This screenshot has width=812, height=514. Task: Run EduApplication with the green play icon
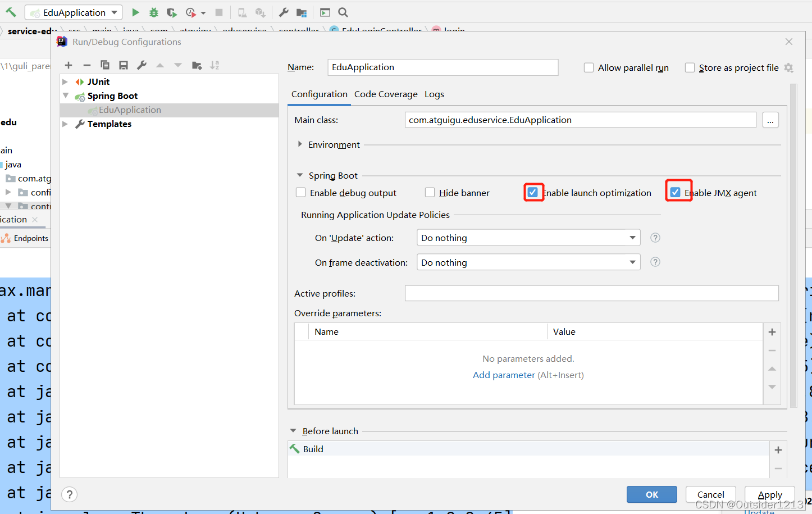click(135, 12)
